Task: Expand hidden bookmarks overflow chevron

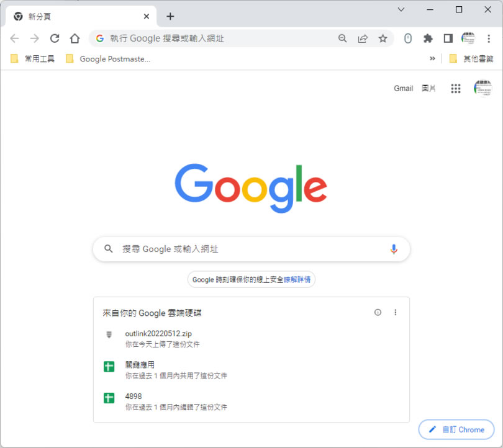Action: [x=432, y=59]
